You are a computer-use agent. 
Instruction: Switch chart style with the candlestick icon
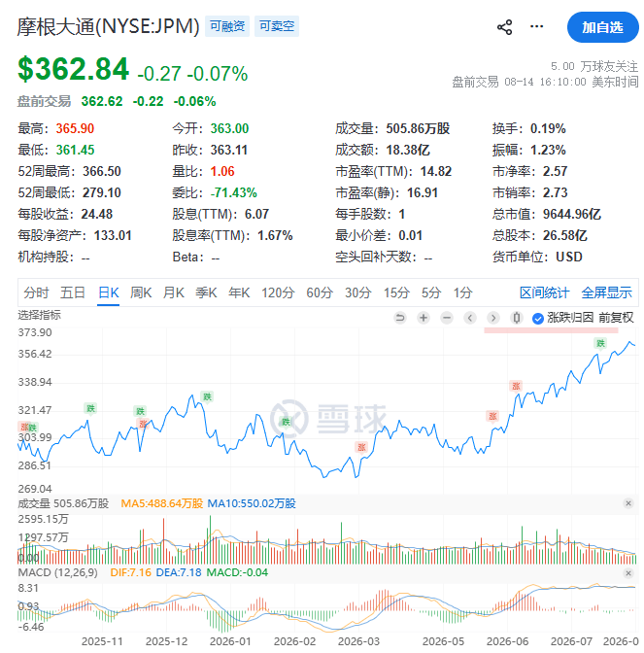click(x=517, y=318)
